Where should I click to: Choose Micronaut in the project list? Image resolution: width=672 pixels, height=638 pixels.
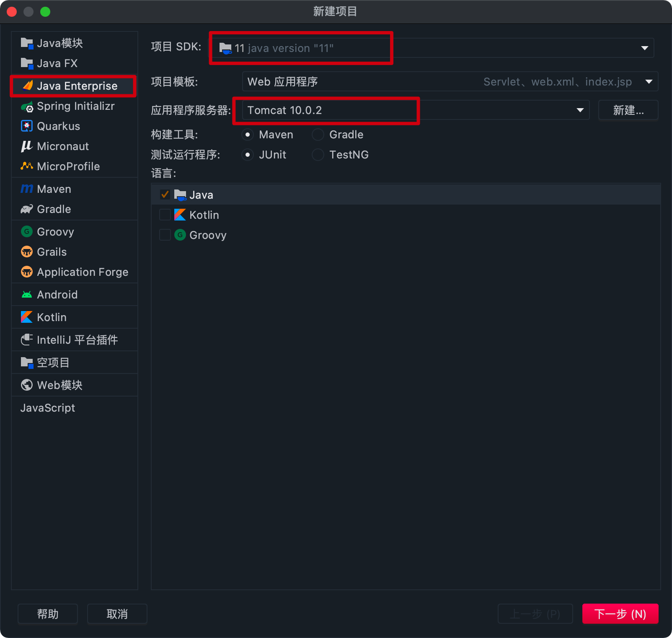pyautogui.click(x=75, y=146)
